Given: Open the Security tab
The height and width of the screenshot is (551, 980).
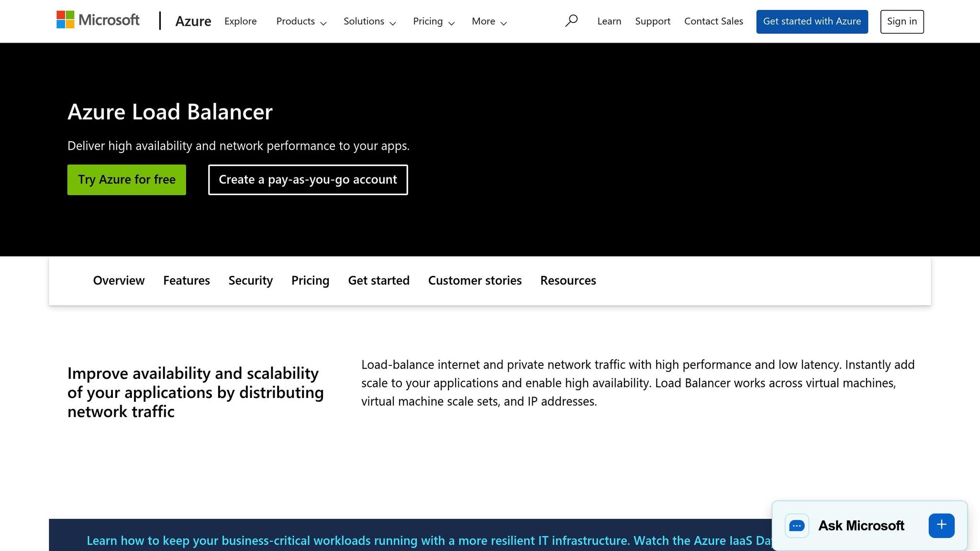Looking at the screenshot, I should (250, 280).
